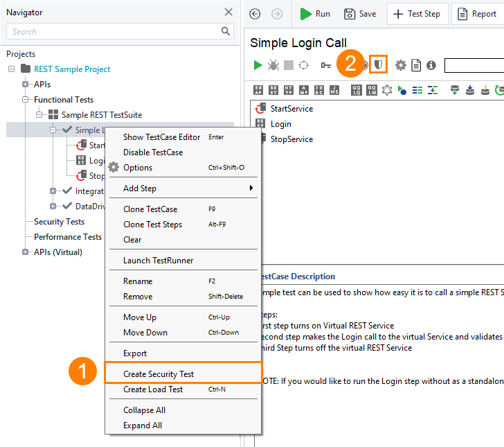
Task: Open the test case report document icon
Action: coord(416,65)
